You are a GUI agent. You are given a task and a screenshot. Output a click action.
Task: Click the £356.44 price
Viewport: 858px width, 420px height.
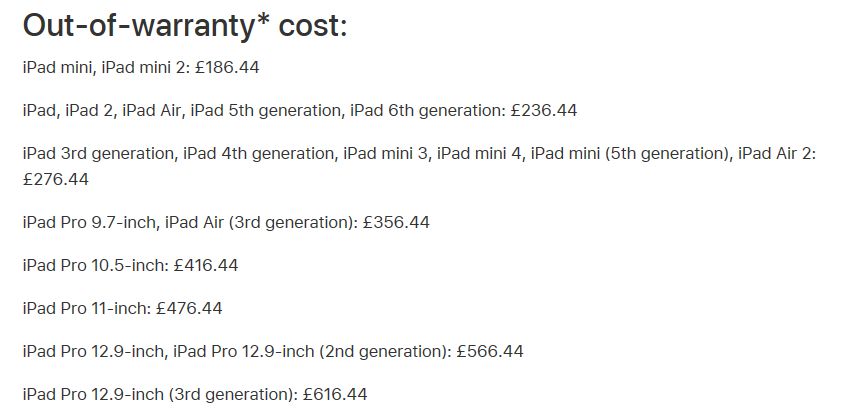[x=396, y=223]
